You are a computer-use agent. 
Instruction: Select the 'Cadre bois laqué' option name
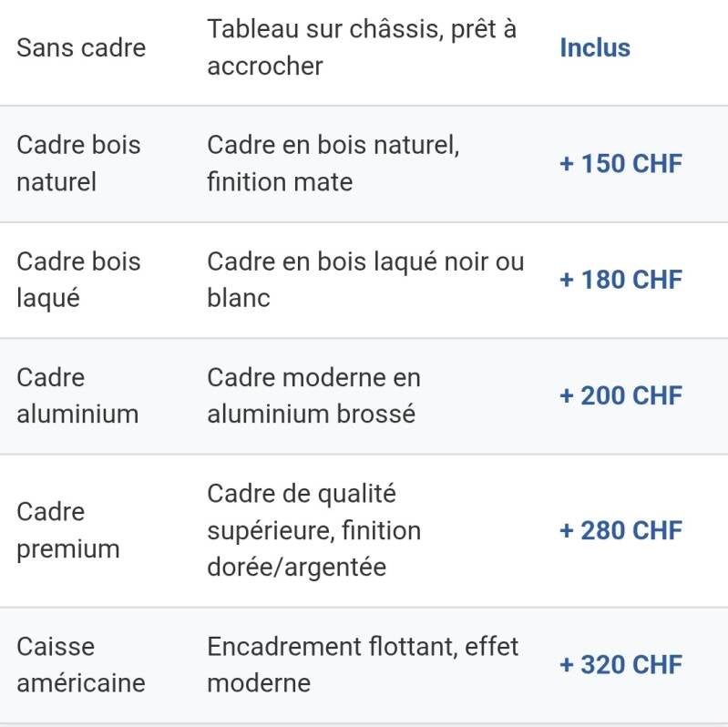pos(78,280)
